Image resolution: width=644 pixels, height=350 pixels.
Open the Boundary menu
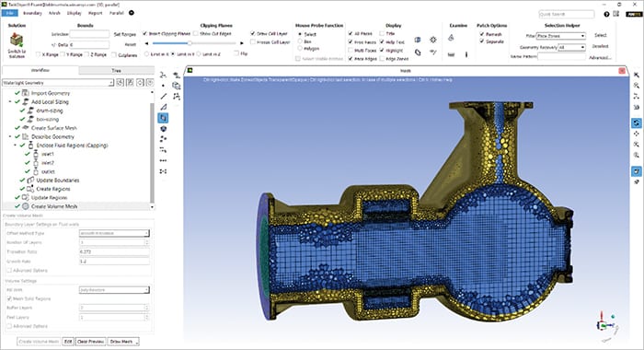32,13
